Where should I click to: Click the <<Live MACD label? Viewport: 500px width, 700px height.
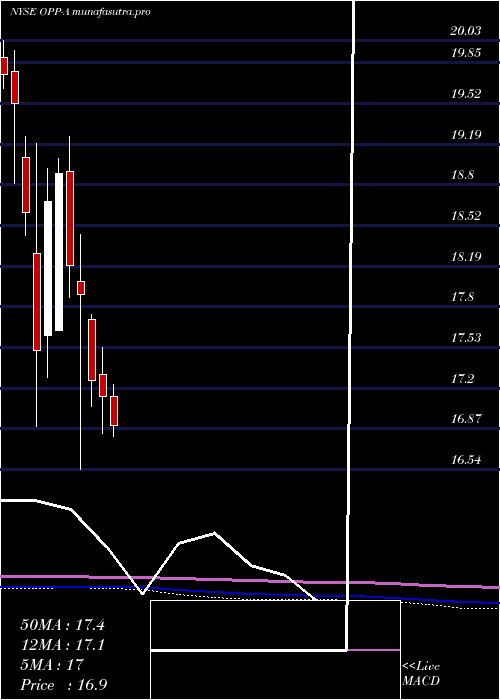[421, 674]
